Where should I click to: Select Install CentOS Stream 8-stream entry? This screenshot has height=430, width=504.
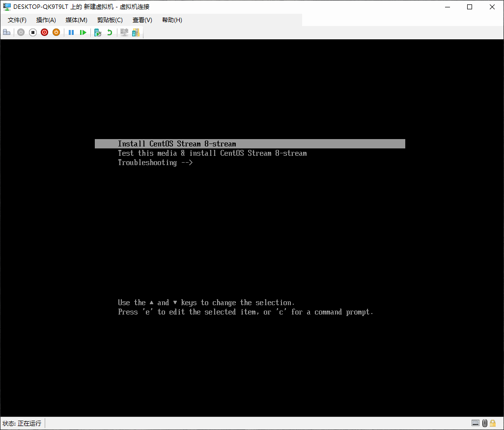tap(250, 144)
